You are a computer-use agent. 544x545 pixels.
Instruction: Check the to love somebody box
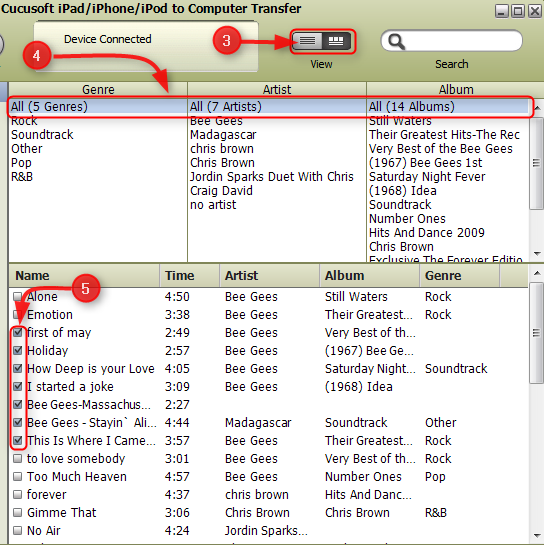tap(17, 459)
